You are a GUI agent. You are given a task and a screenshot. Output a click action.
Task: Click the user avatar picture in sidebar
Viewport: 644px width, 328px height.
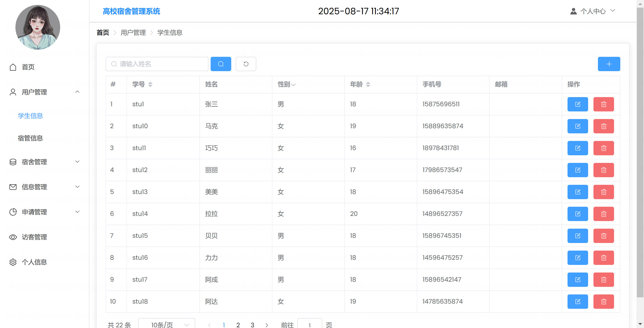coord(38,27)
